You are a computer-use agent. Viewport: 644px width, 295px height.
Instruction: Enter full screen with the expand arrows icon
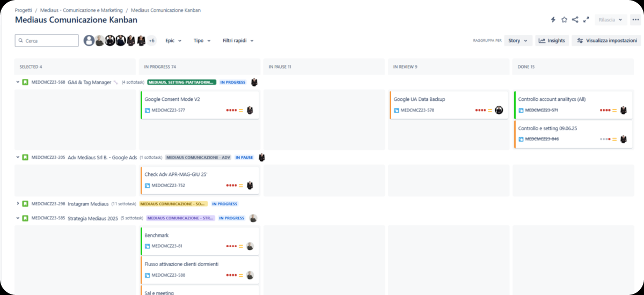[587, 20]
